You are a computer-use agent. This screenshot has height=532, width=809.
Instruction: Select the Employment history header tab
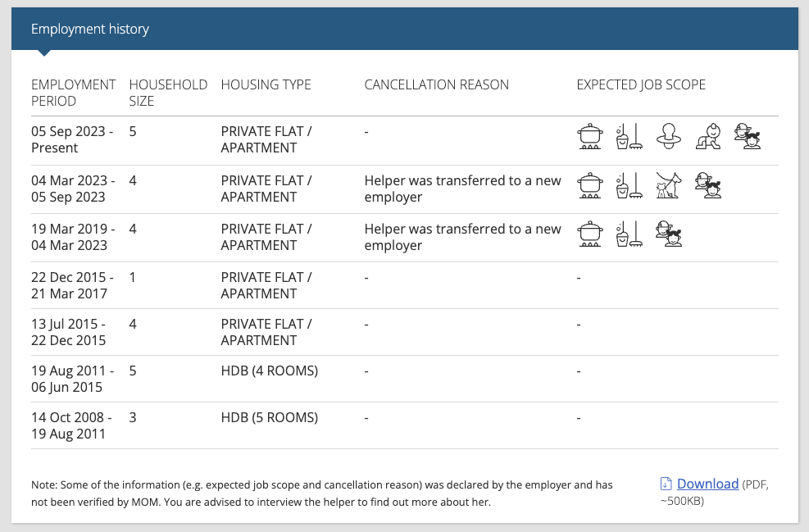tap(90, 29)
